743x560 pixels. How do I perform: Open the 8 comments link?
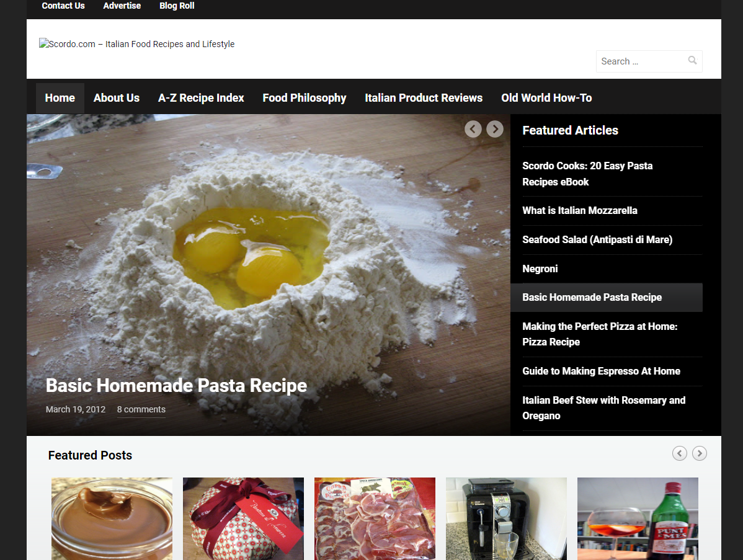pyautogui.click(x=141, y=409)
